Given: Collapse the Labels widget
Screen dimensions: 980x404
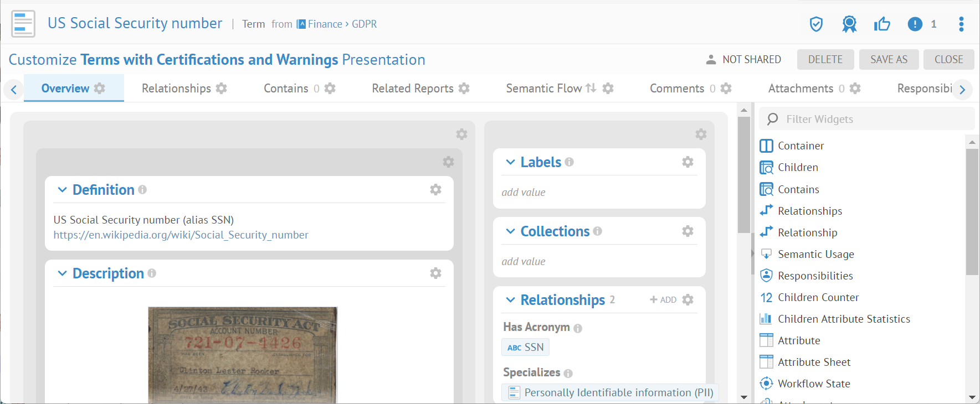Looking at the screenshot, I should click(x=511, y=162).
